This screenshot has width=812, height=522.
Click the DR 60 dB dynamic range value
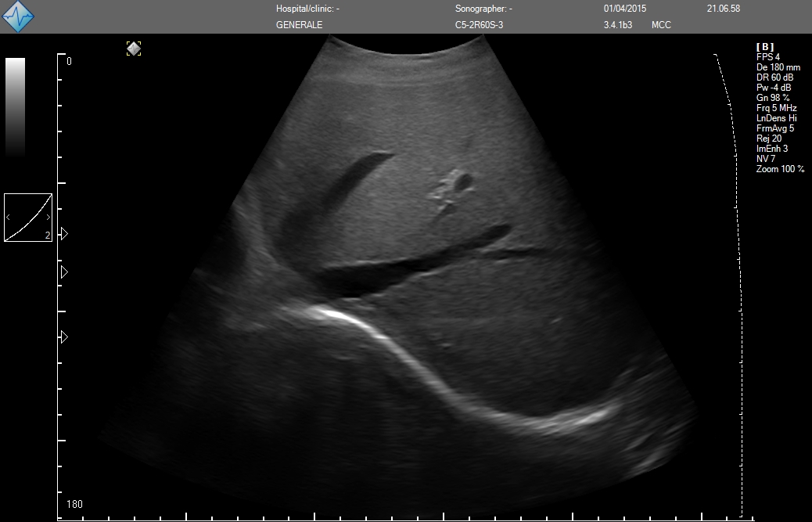click(774, 77)
